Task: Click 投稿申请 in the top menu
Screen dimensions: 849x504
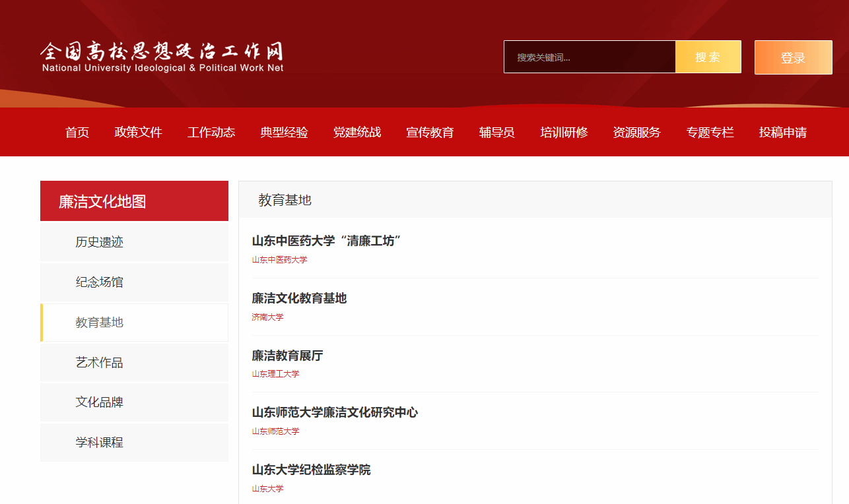Action: tap(782, 132)
